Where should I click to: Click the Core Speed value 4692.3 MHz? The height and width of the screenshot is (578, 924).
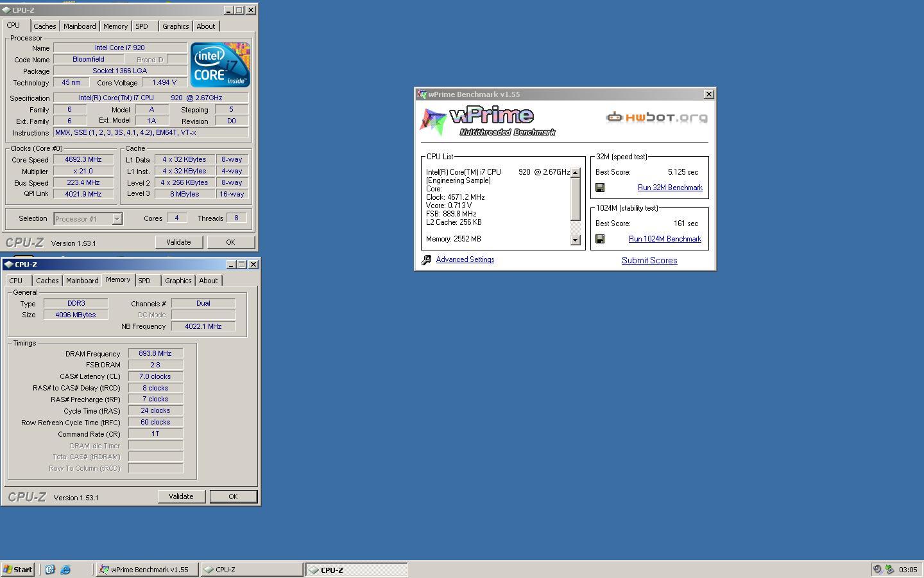83,160
